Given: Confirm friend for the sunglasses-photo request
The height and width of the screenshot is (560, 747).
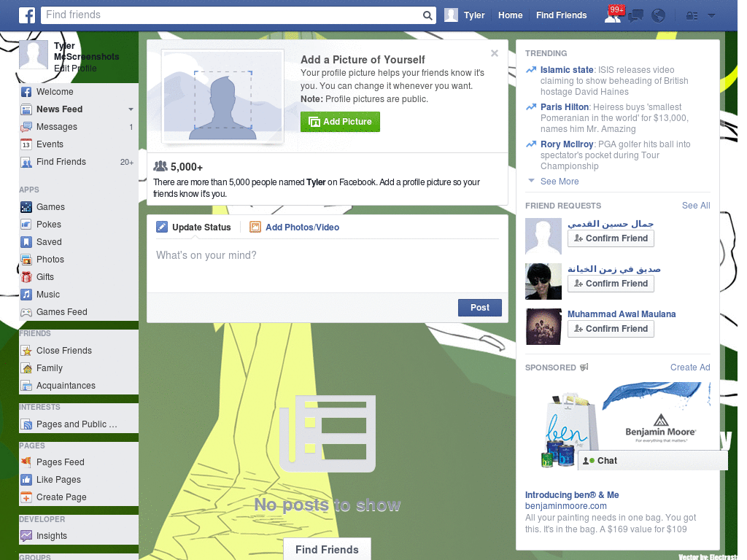Looking at the screenshot, I should coord(611,284).
